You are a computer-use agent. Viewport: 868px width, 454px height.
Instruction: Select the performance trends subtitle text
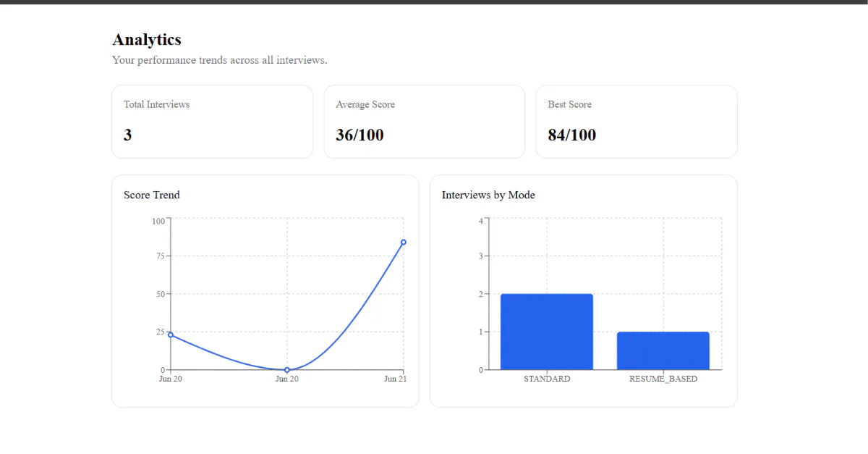pos(220,60)
